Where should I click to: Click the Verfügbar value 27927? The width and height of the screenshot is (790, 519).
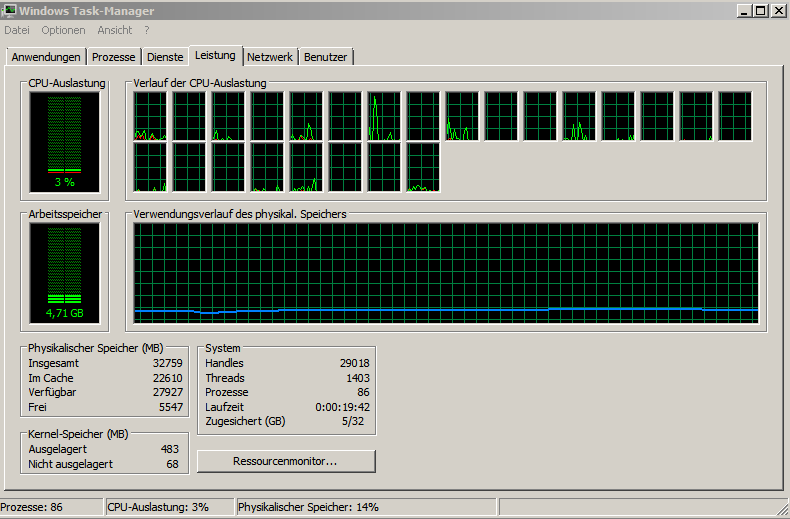[168, 392]
